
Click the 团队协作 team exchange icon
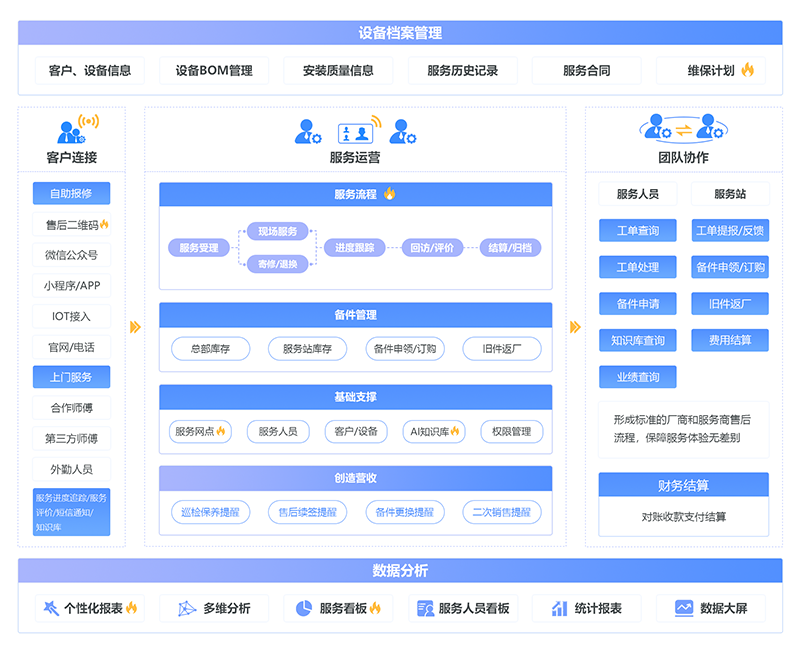(x=683, y=127)
